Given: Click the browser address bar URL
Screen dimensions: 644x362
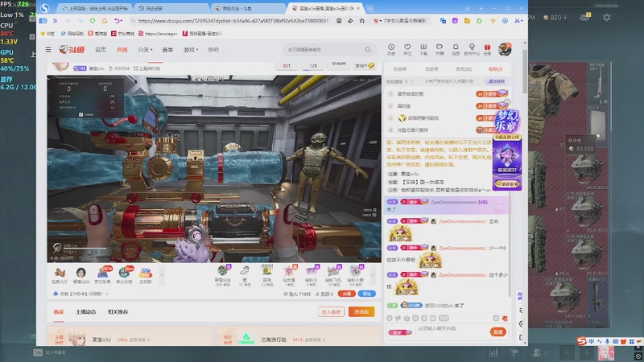Looking at the screenshot, I should [233, 21].
